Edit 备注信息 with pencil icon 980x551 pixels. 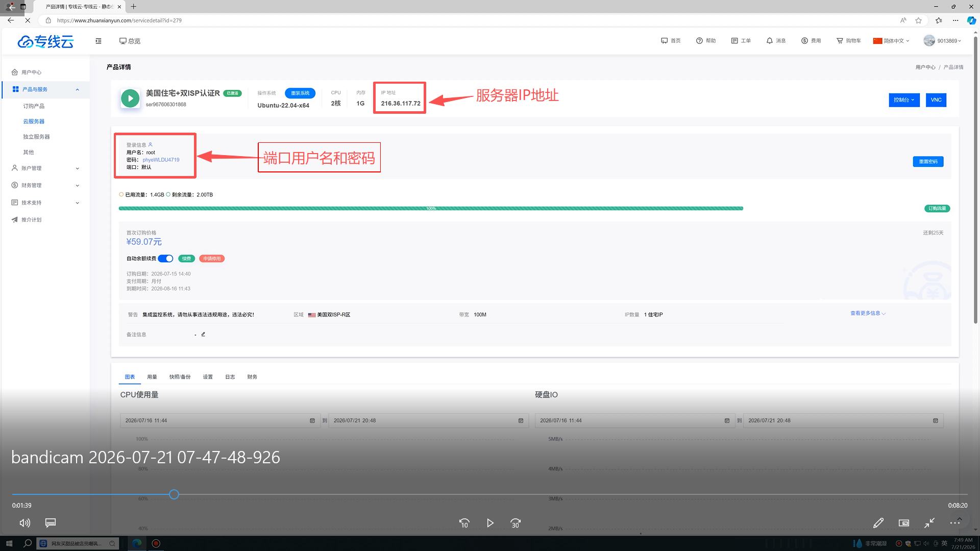pyautogui.click(x=203, y=334)
